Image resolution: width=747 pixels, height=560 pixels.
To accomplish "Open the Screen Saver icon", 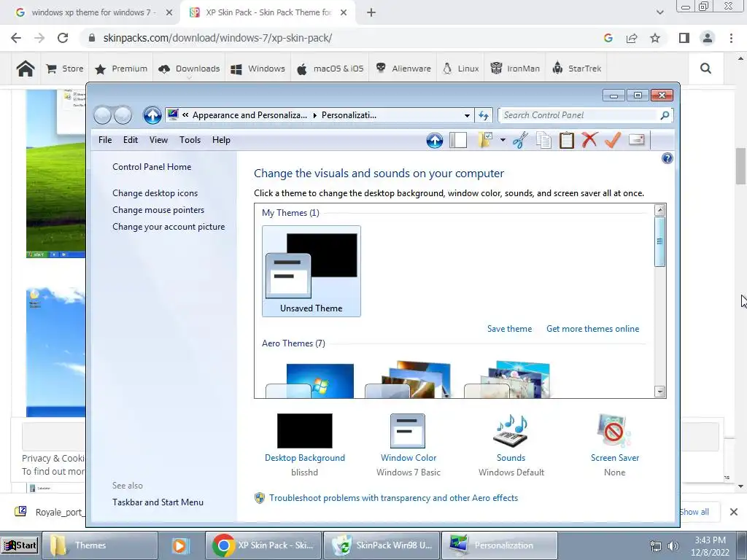I will (x=614, y=430).
